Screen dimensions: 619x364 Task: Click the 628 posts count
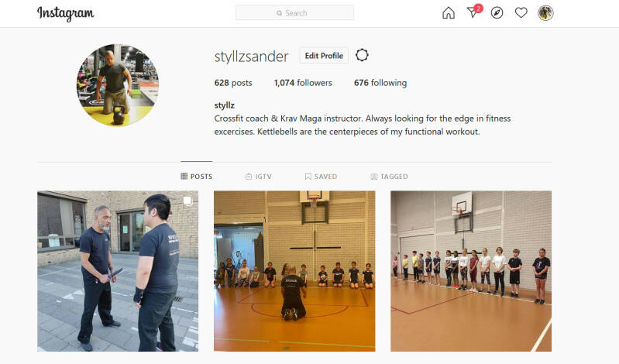[x=233, y=83]
